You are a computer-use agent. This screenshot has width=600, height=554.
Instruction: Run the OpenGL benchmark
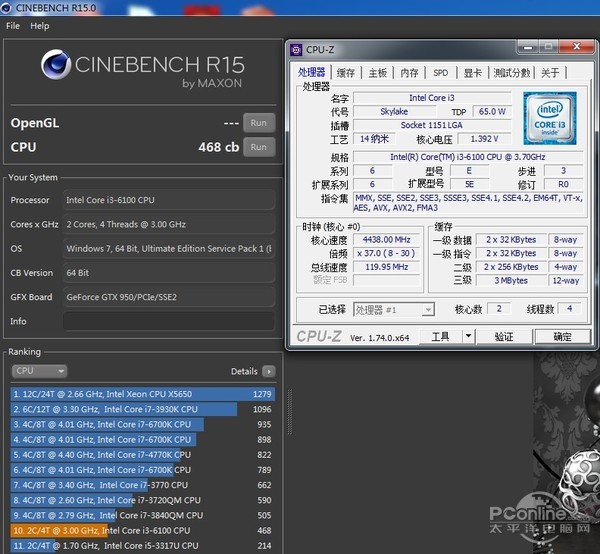(x=259, y=123)
